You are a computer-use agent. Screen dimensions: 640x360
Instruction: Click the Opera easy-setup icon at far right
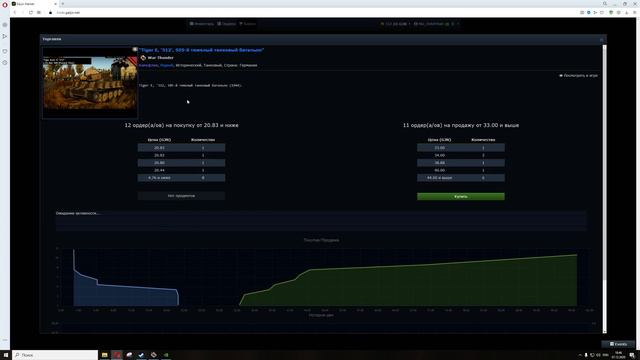click(x=634, y=13)
